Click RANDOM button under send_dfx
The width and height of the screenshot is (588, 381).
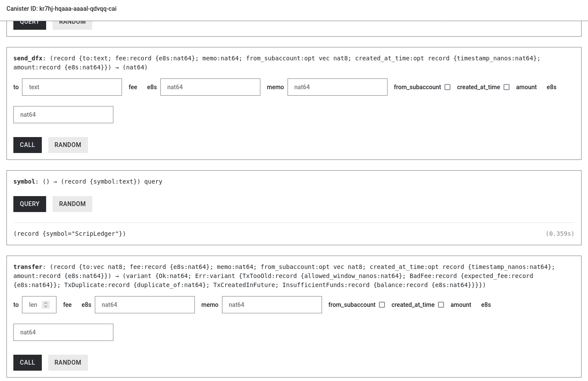(x=68, y=145)
